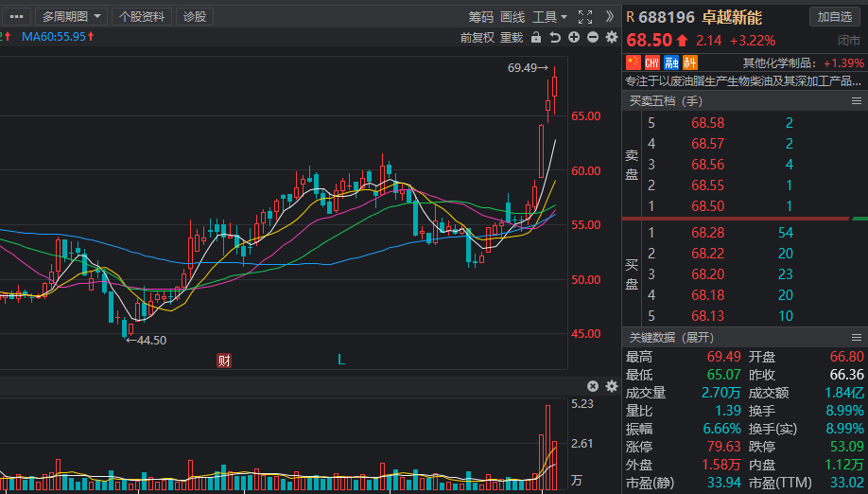The height and width of the screenshot is (494, 868).
Task: Open the volume panel settings gear
Action: [611, 386]
